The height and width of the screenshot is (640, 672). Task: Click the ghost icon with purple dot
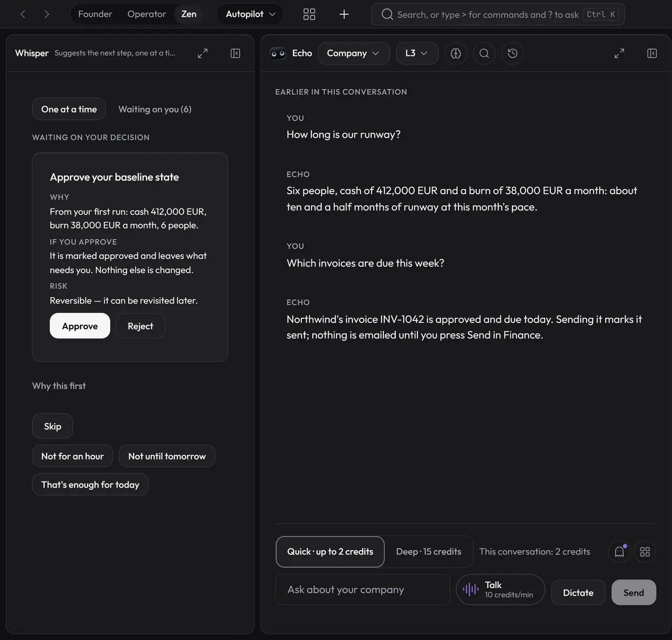pos(619,552)
